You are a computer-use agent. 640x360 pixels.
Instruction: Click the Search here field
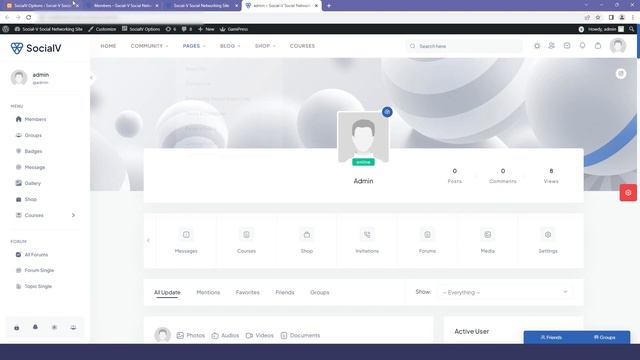pos(464,46)
